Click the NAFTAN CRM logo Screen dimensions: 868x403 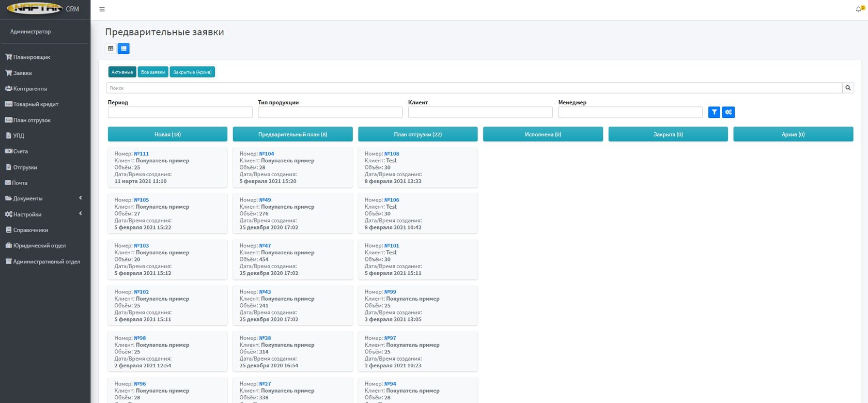pos(43,9)
